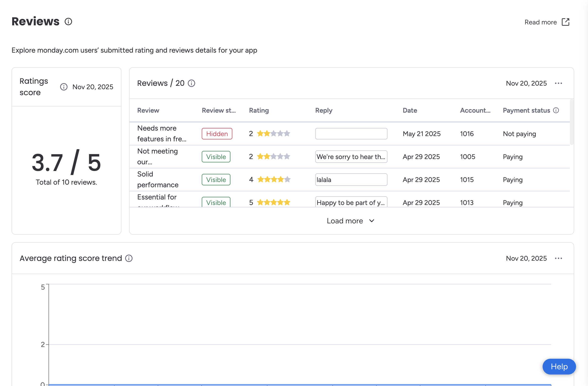Click the 'lalala' reply input field
588x386 pixels.
tap(351, 180)
